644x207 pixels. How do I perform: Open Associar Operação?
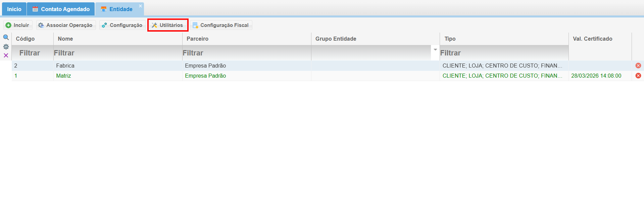(x=66, y=25)
